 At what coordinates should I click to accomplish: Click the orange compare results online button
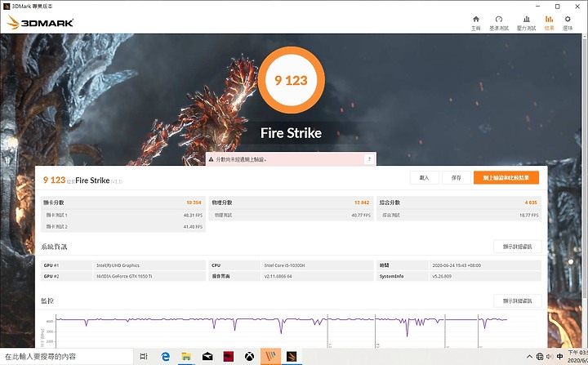click(x=506, y=178)
